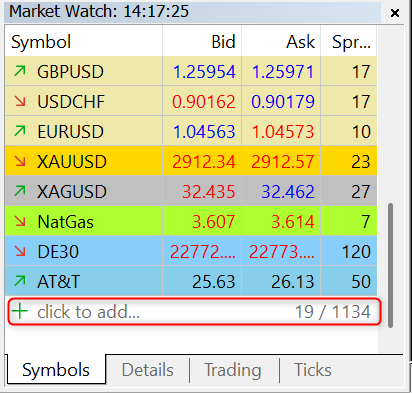Click the green up arrow beside XAGUSD
This screenshot has width=412, height=393.
click(20, 191)
